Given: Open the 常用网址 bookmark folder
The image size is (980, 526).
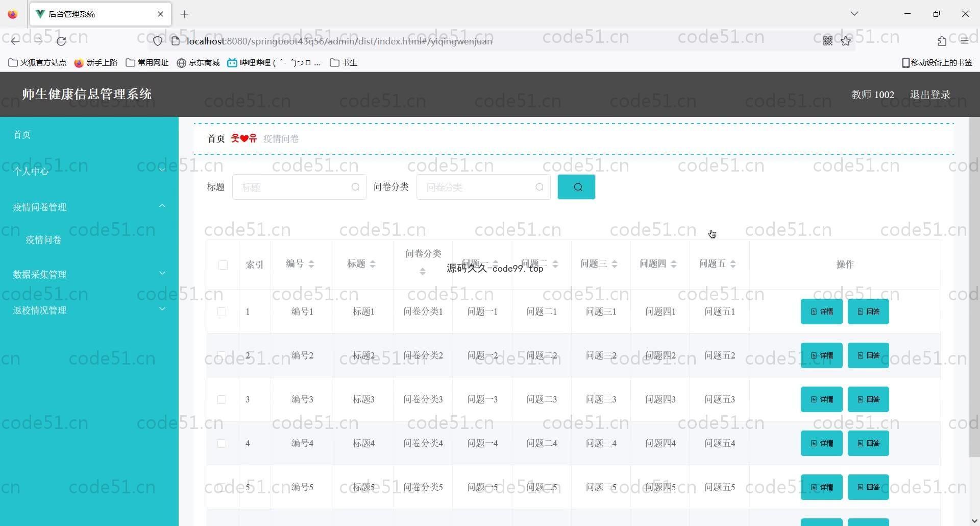Looking at the screenshot, I should coord(147,63).
